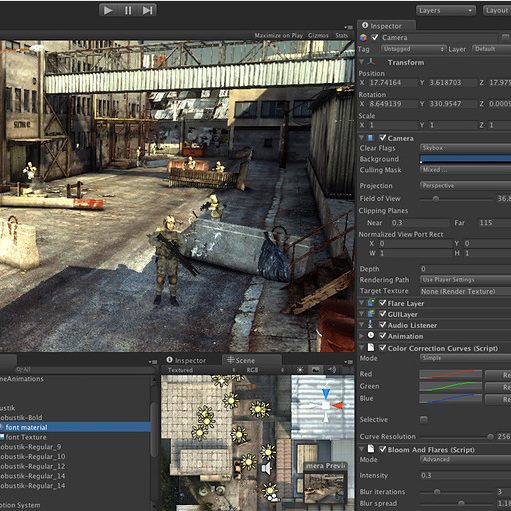Viewport: 511px width, 511px height.
Task: Collapse the Transform component
Action: [361, 62]
